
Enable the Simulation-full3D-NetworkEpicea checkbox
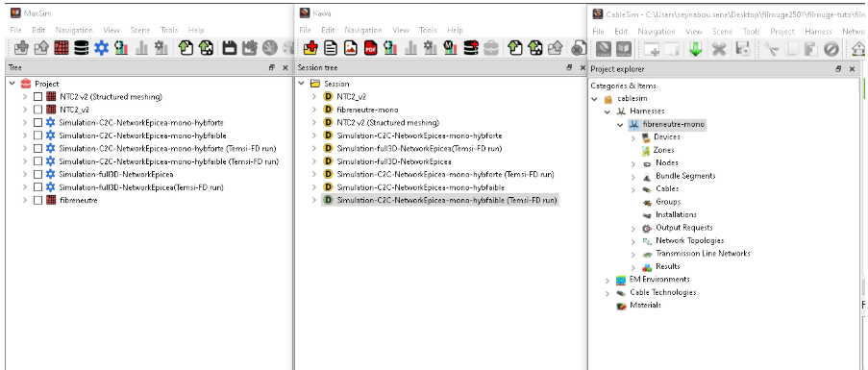[37, 174]
